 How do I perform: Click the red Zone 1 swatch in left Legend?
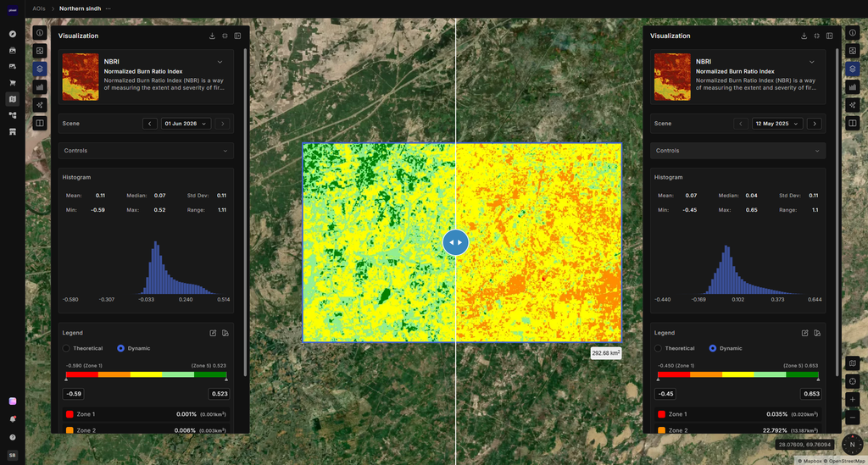coord(70,414)
